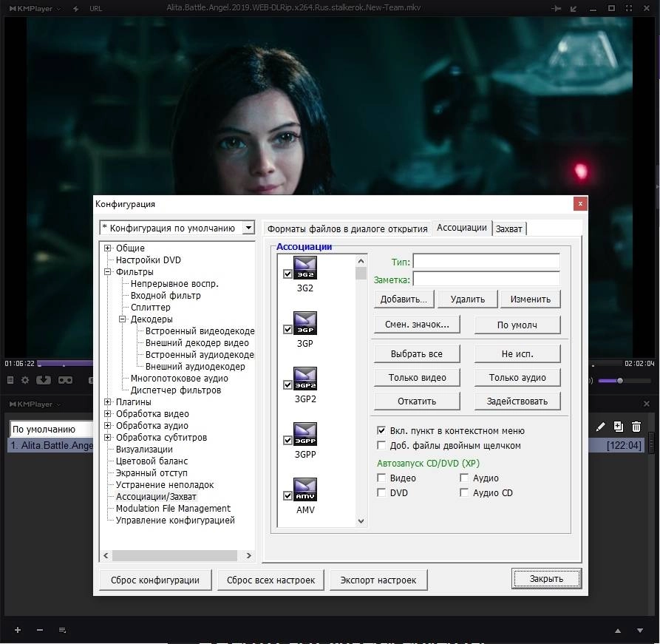Image resolution: width=660 pixels, height=644 pixels.
Task: Open the settings gear icon below timeline
Action: pos(25,380)
